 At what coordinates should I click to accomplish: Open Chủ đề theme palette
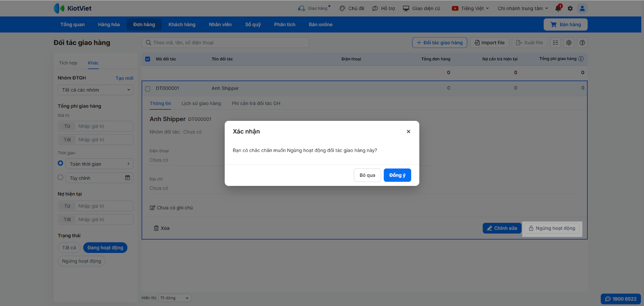[x=352, y=8]
